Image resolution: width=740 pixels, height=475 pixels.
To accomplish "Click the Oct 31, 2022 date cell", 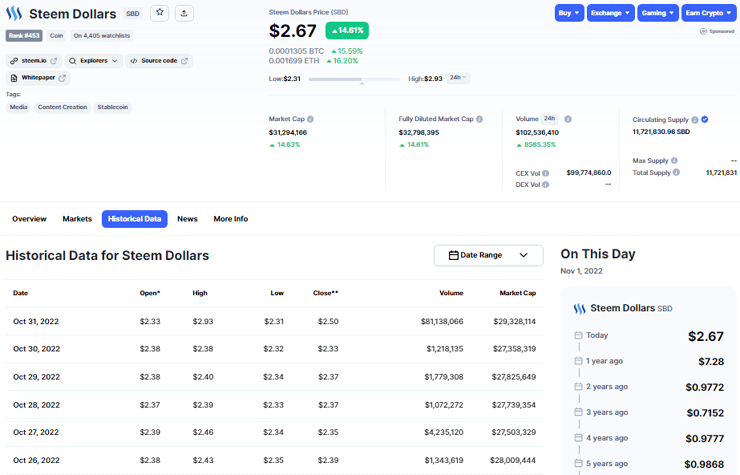I will click(36, 321).
